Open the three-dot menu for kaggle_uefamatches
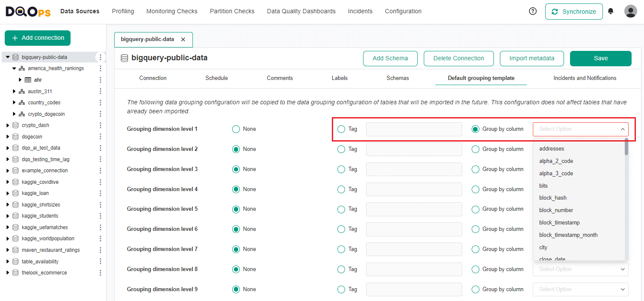Viewport: 644px width, 301px height. click(x=100, y=227)
